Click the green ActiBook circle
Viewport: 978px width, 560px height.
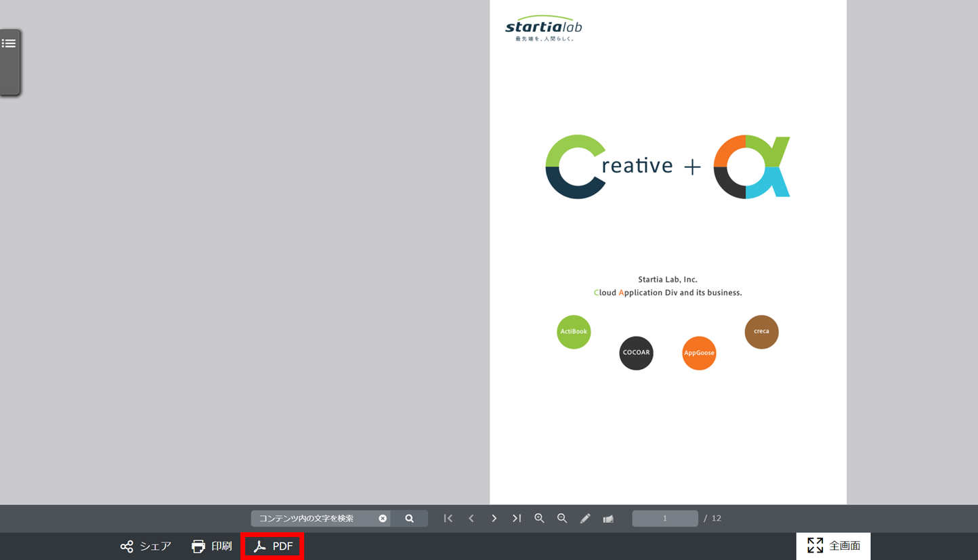(x=574, y=332)
